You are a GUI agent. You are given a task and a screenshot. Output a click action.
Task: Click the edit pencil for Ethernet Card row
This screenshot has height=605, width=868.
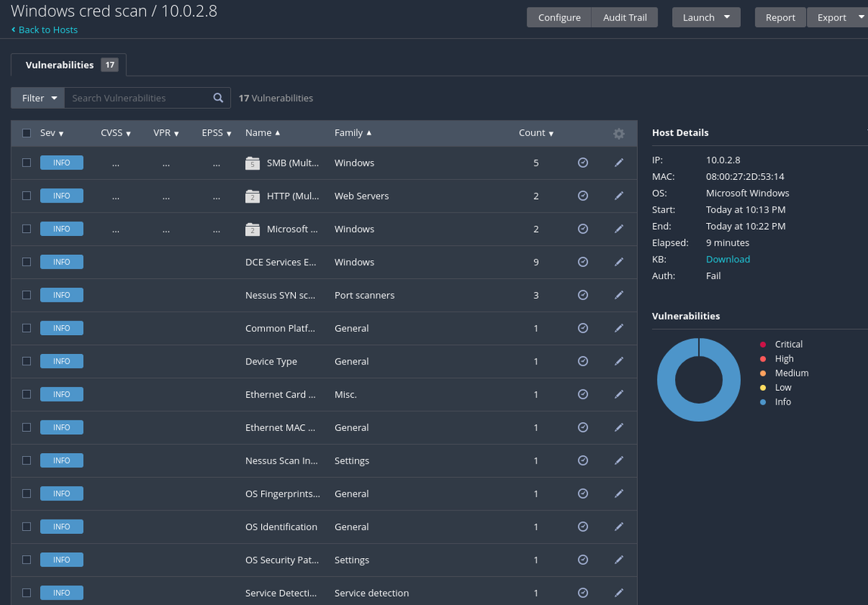[x=619, y=394]
